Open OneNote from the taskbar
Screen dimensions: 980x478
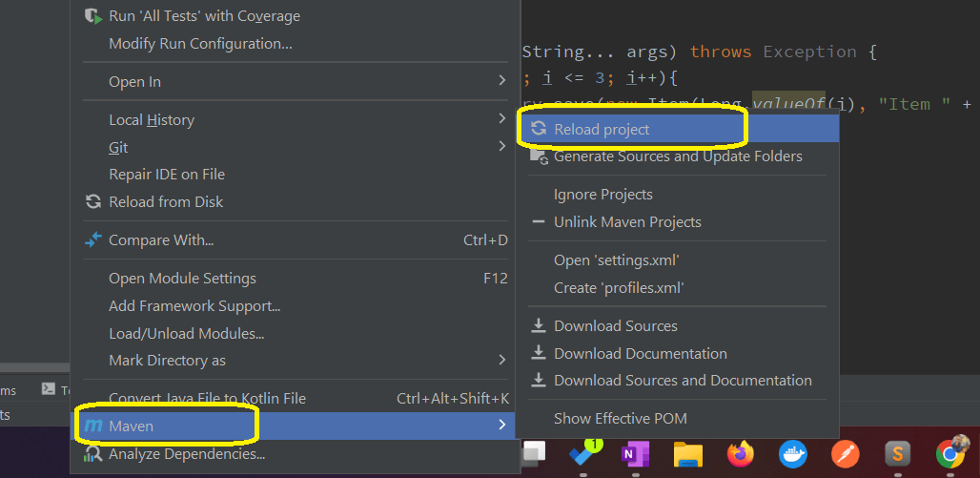click(x=635, y=455)
